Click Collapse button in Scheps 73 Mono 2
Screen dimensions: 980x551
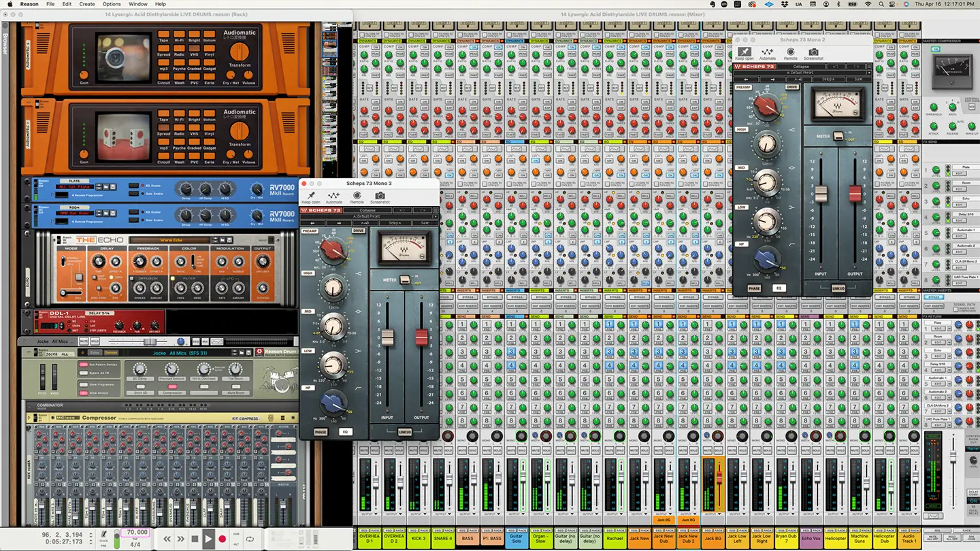click(801, 66)
